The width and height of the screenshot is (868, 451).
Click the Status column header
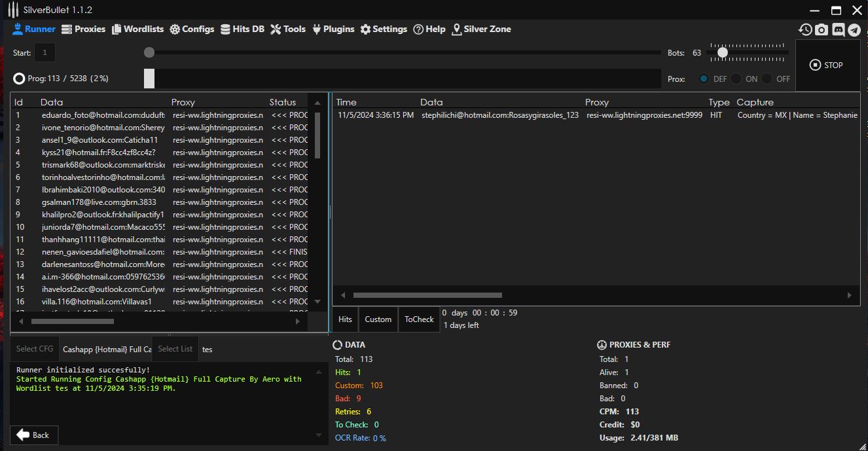coord(283,102)
